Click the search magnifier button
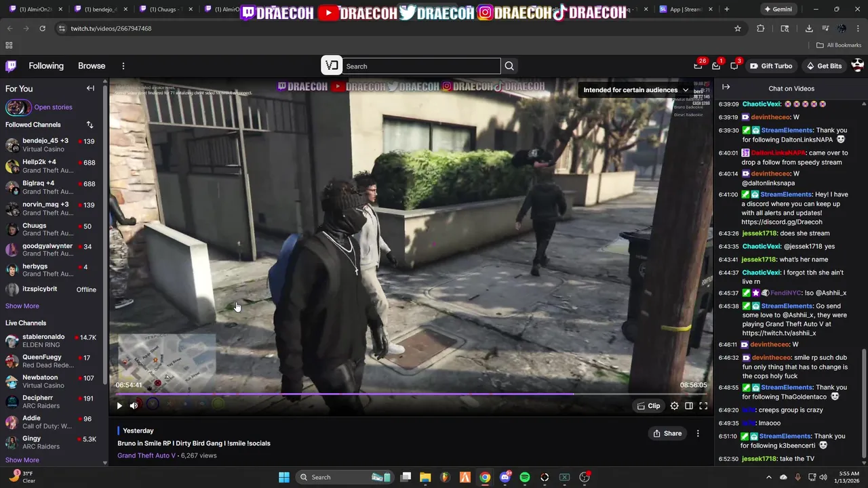The width and height of the screenshot is (868, 488). 509,66
